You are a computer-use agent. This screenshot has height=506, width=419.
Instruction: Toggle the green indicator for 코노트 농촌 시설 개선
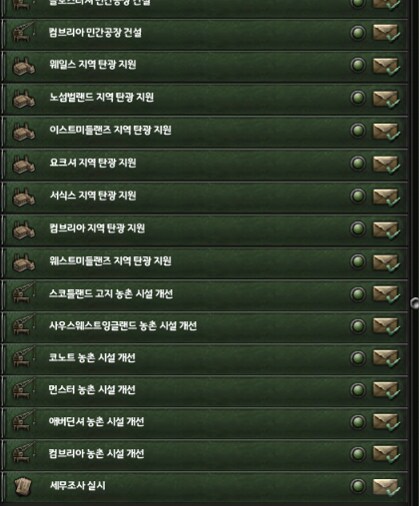(x=358, y=358)
